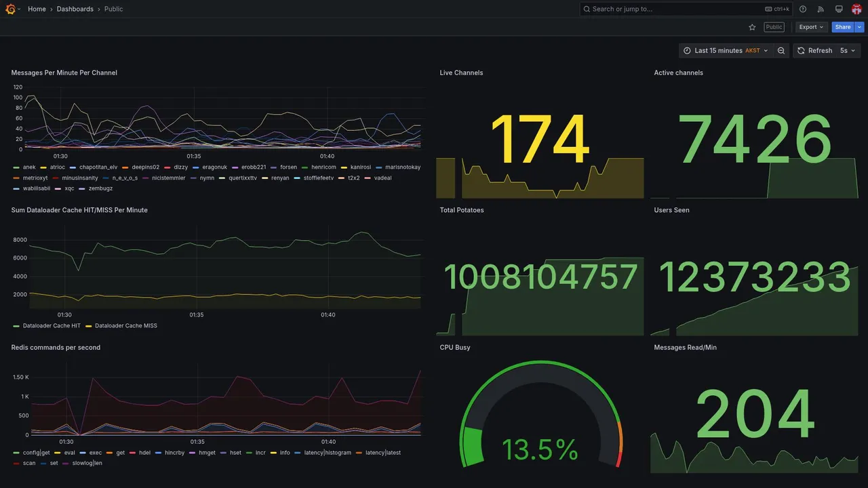Click the Refresh dashboard button
The height and width of the screenshot is (488, 868).
pos(814,51)
